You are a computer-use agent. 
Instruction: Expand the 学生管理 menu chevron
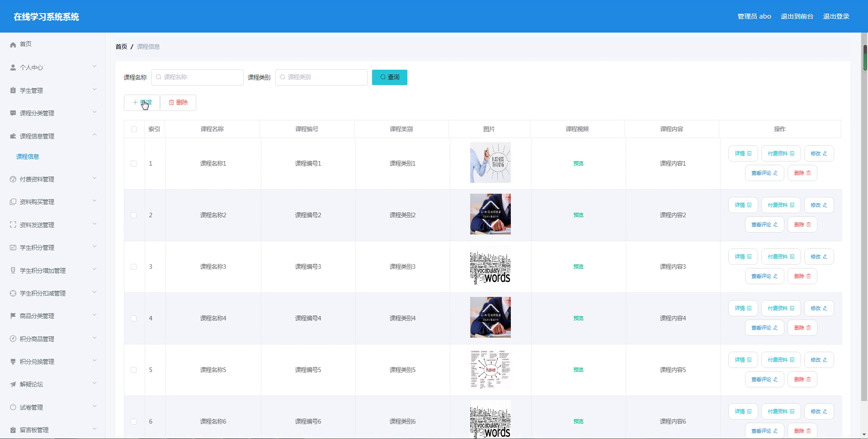point(94,90)
